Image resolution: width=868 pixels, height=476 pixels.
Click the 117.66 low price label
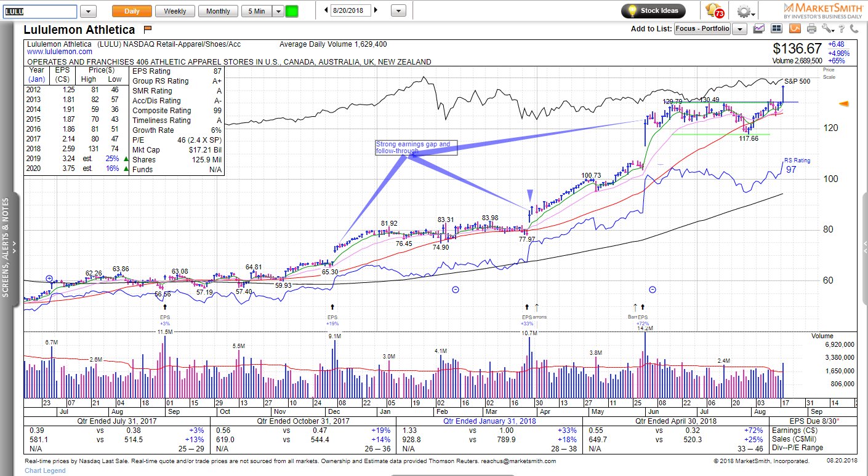point(749,140)
